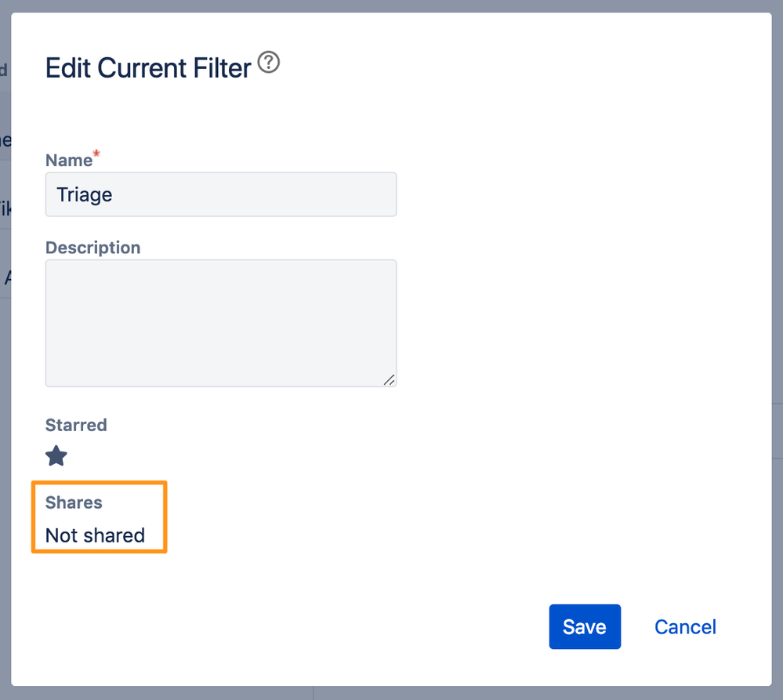Click the "Edit Current Filter" dialog heading
The width and height of the screenshot is (783, 700).
148,68
